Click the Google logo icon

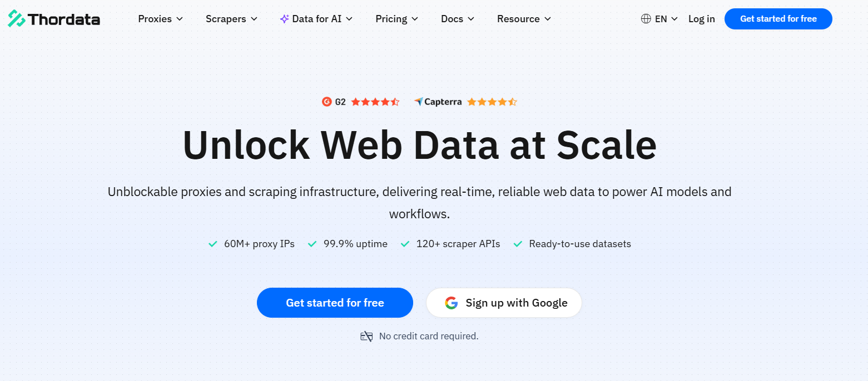tap(452, 303)
